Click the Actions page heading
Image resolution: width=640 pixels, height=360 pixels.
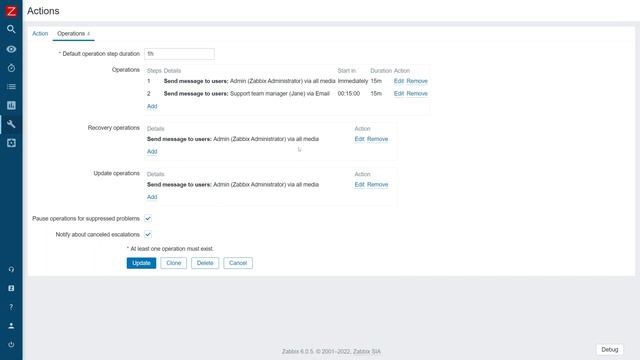(43, 11)
